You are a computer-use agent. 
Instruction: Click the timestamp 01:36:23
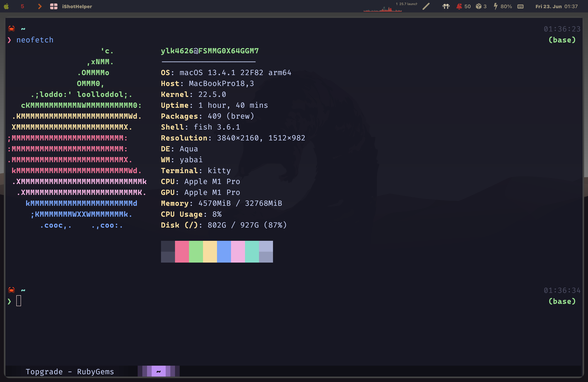point(562,29)
